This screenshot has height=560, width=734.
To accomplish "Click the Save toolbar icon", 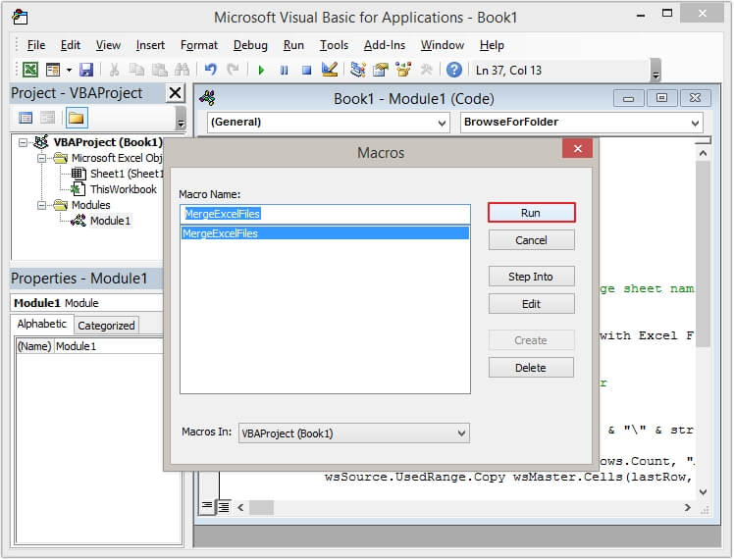I will [x=86, y=70].
